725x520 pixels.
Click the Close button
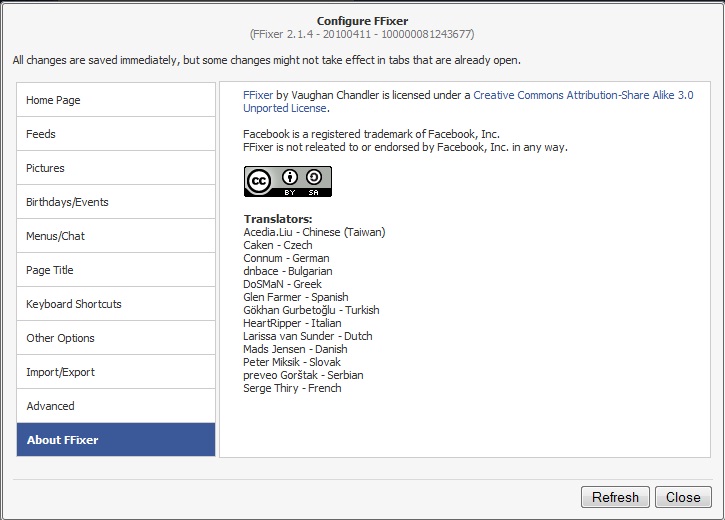[683, 497]
